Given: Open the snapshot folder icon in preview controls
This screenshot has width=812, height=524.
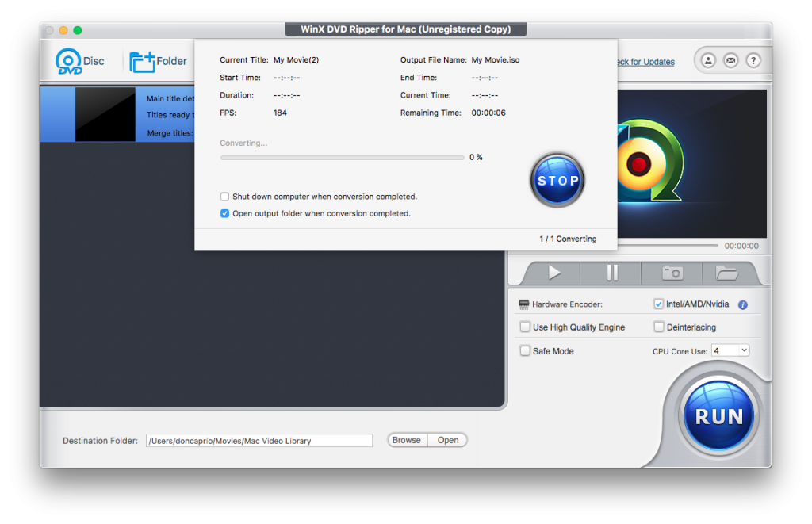Looking at the screenshot, I should pos(726,273).
